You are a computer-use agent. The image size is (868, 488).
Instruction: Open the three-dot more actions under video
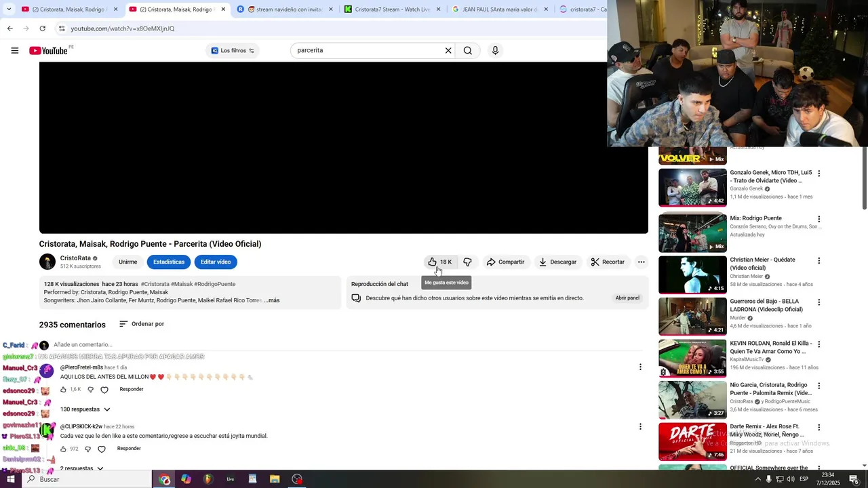tap(642, 262)
